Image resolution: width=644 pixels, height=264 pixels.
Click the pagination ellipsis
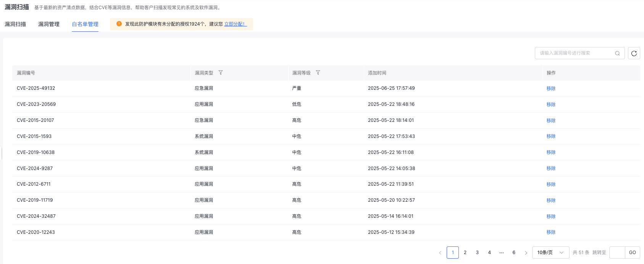click(x=502, y=253)
